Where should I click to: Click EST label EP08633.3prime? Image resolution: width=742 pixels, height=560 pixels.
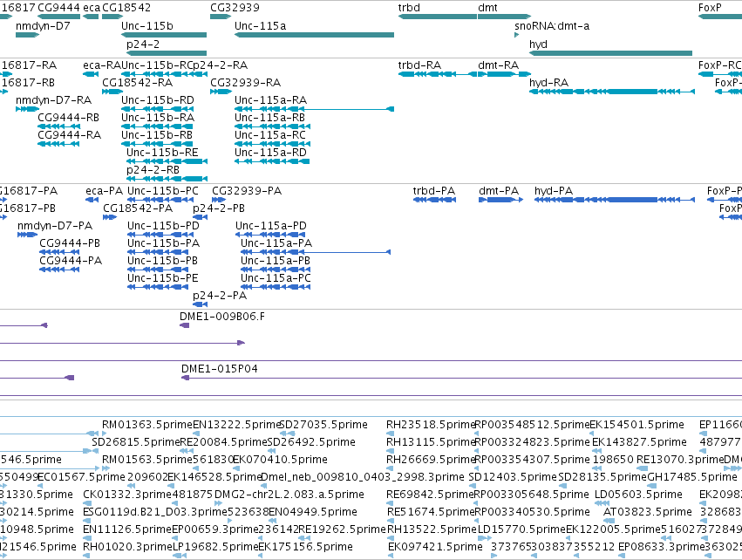(662, 547)
